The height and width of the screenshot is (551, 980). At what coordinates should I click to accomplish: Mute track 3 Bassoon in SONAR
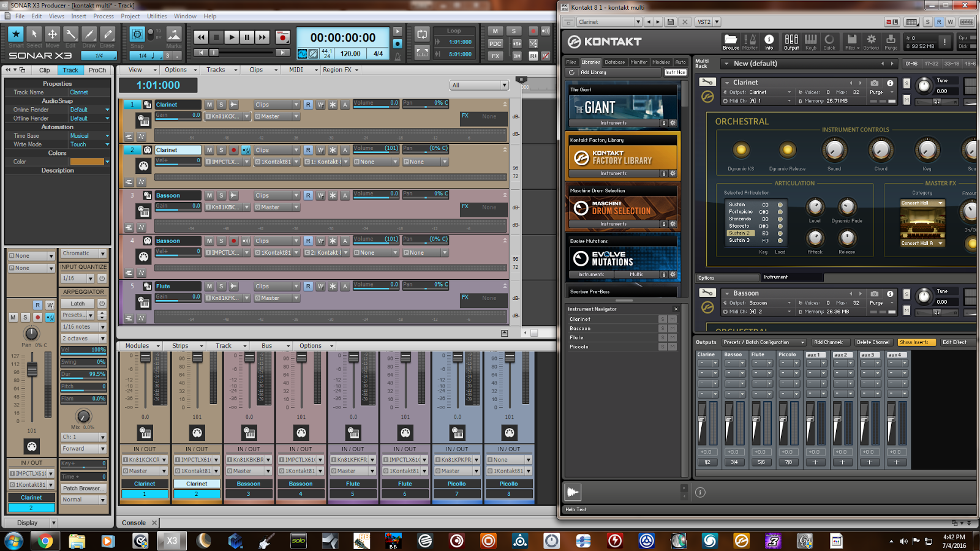coord(209,195)
